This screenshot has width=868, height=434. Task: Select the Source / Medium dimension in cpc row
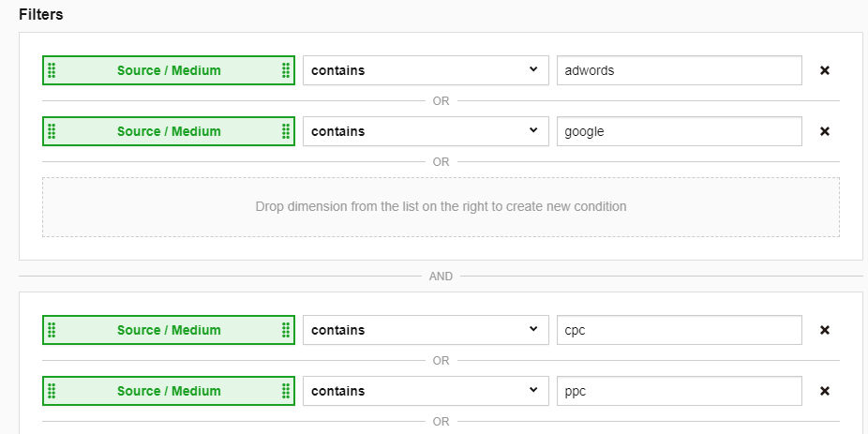[169, 330]
